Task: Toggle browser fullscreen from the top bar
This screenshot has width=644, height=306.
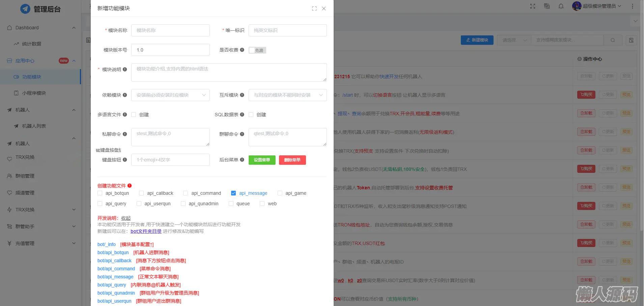Action: pos(533,6)
